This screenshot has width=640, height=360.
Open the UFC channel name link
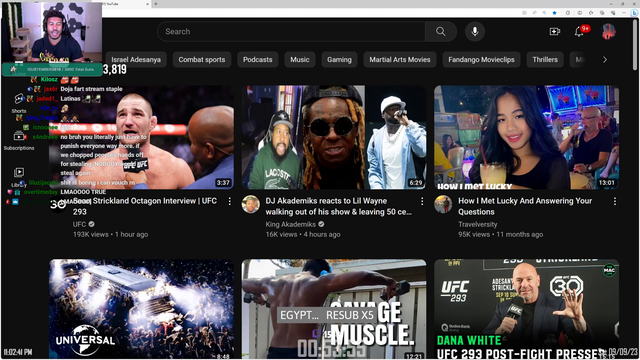[80, 224]
